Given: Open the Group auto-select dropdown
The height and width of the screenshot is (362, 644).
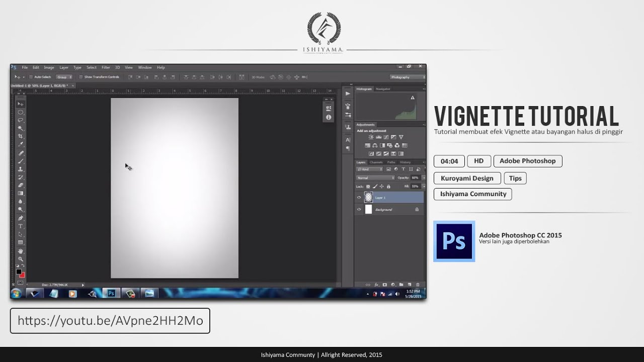Looking at the screenshot, I should pyautogui.click(x=64, y=77).
